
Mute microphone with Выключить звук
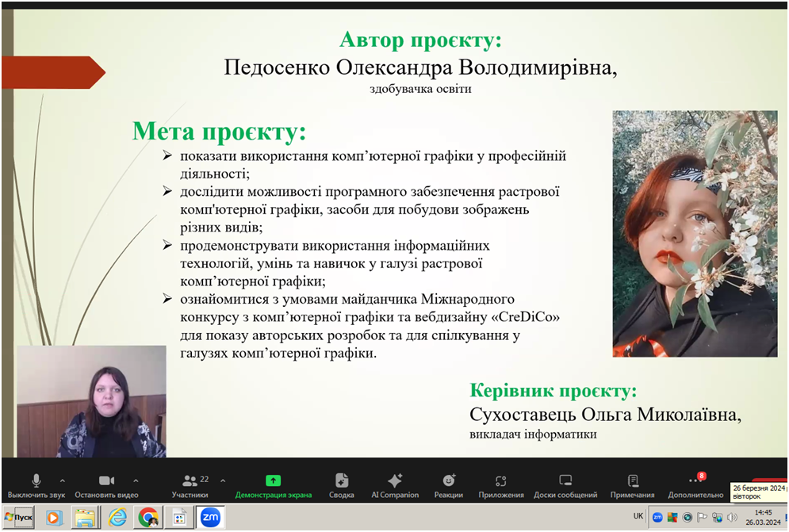pos(36,486)
